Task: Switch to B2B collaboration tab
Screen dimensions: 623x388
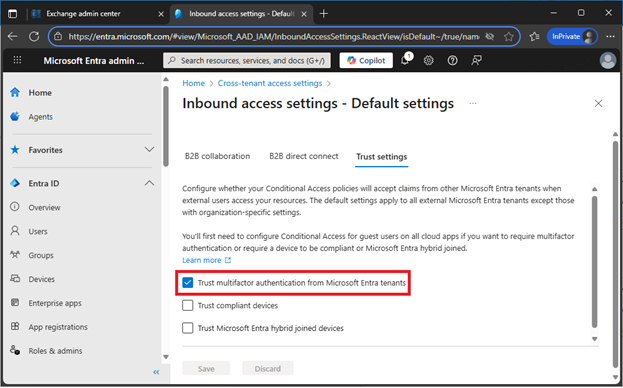Action: click(217, 156)
